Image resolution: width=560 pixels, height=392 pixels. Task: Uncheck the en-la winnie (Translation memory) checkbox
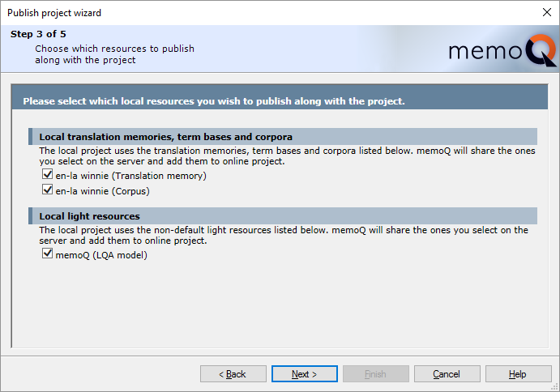48,175
